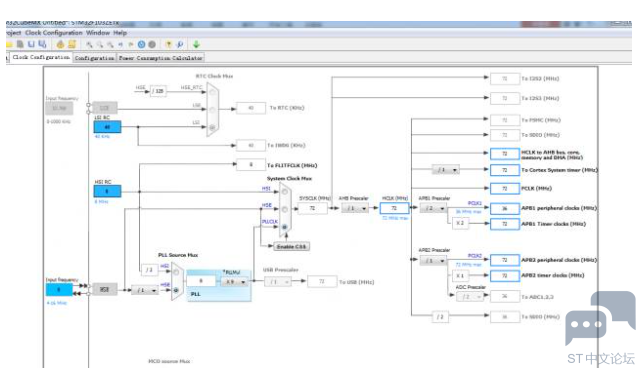The width and height of the screenshot is (644, 374).
Task: Open the HSE /1 divider dropdown before PLL mux
Action: click(145, 290)
